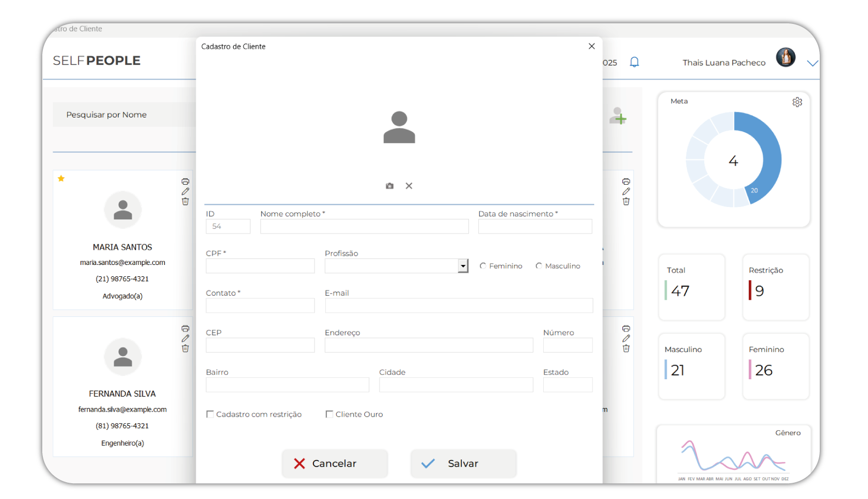Check Cadastro com restrição checkbox

(210, 414)
